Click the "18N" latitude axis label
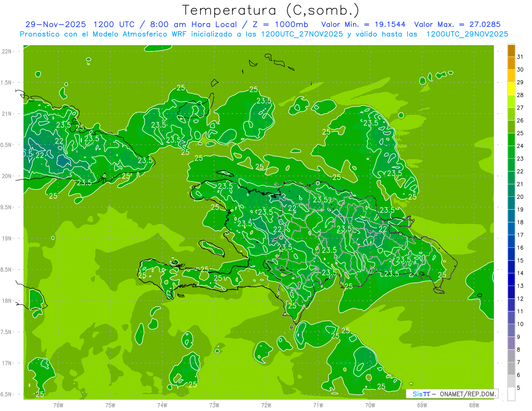The width and height of the screenshot is (532, 411). pos(7,301)
